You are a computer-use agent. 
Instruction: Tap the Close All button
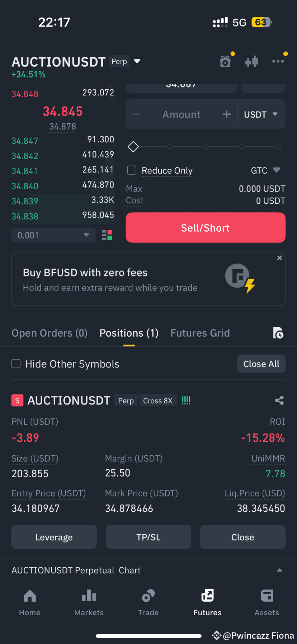tap(261, 364)
